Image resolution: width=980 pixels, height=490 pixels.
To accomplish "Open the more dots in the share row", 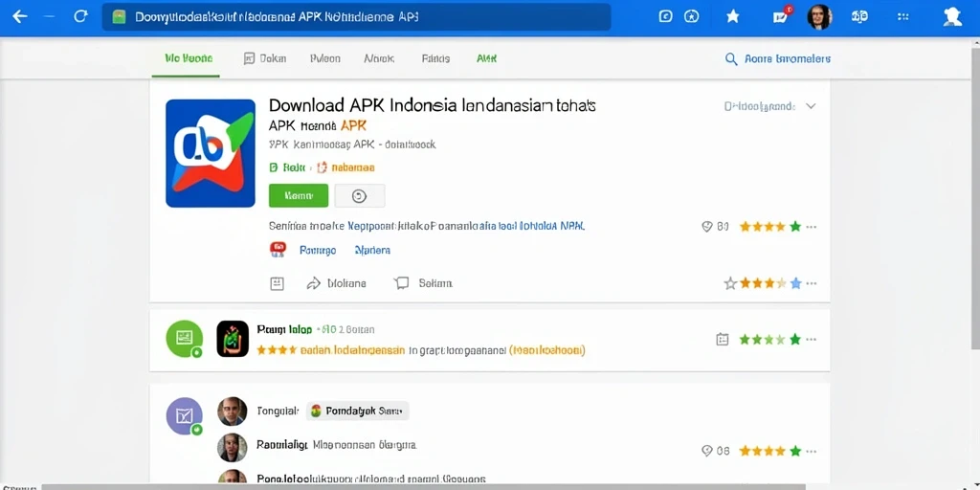I will (812, 283).
